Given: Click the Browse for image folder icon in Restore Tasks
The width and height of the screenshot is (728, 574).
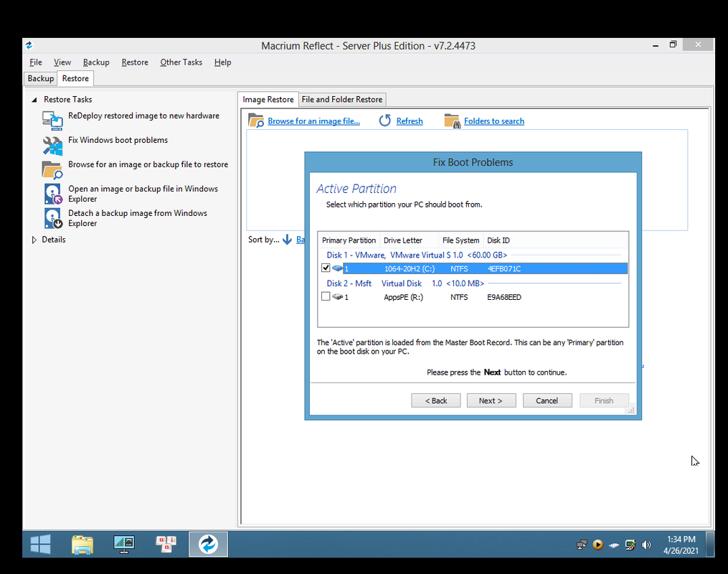Looking at the screenshot, I should (x=52, y=170).
